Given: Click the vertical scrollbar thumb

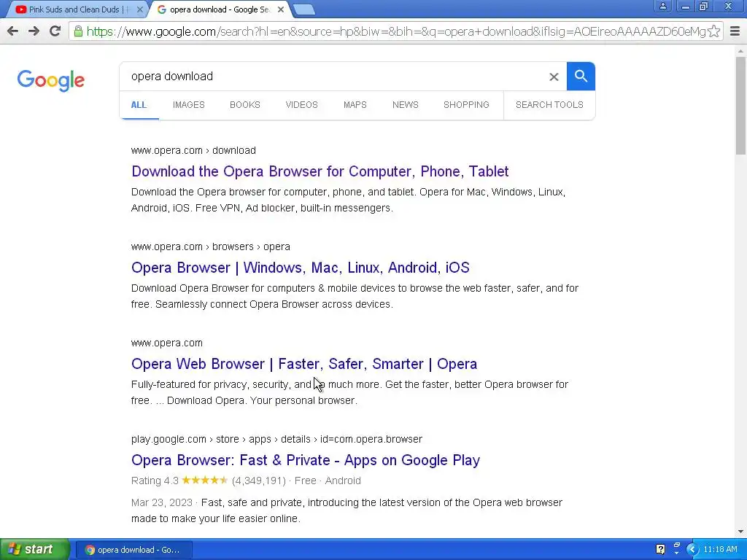Looking at the screenshot, I should (740, 106).
